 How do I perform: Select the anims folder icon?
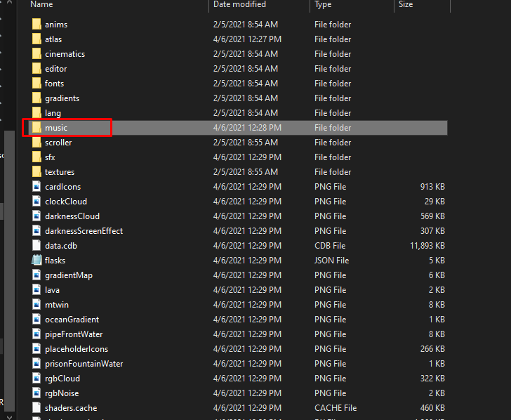click(37, 25)
